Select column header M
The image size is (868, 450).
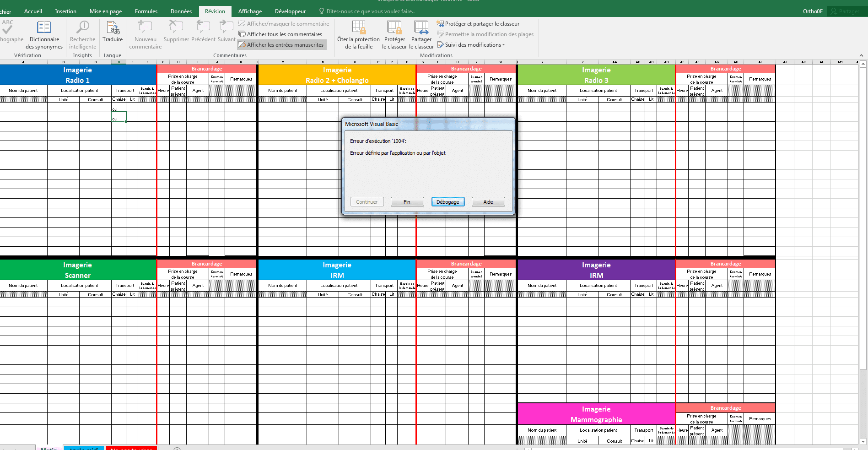pos(283,62)
